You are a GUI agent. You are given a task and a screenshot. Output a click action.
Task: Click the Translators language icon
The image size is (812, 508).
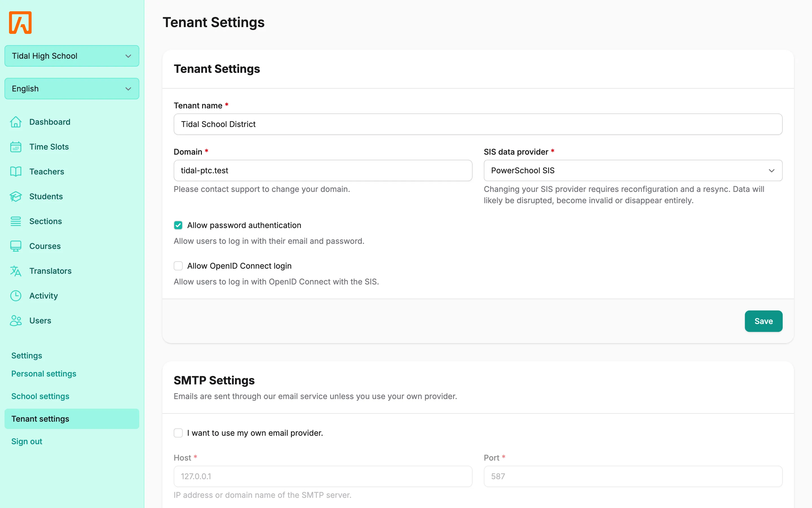pos(16,271)
